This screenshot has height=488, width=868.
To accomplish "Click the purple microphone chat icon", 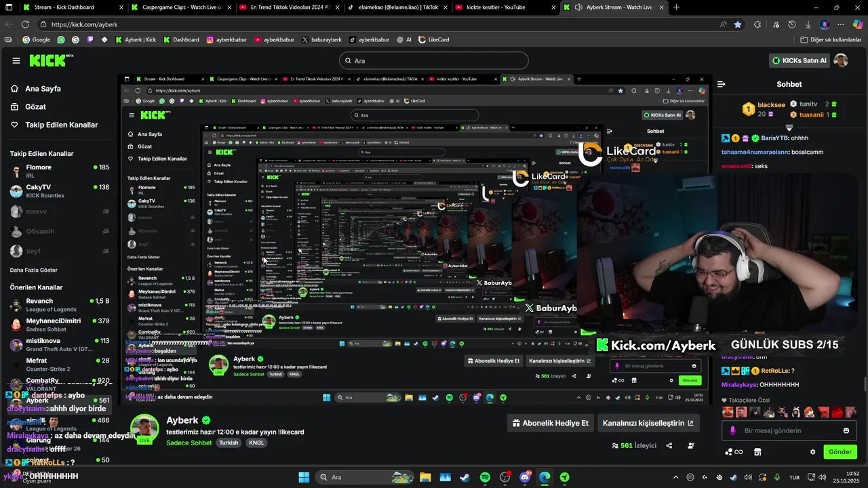I will pos(732,430).
